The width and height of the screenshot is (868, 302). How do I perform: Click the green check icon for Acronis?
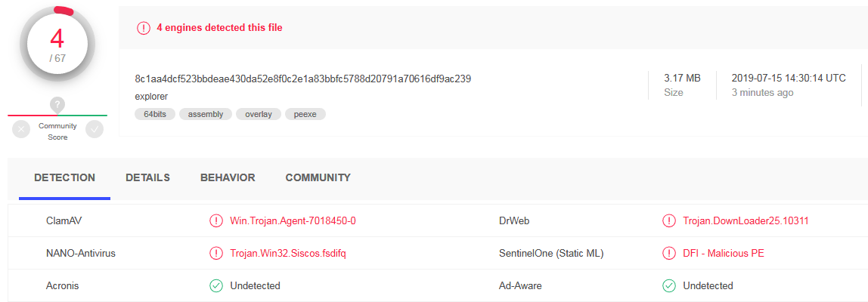[216, 286]
